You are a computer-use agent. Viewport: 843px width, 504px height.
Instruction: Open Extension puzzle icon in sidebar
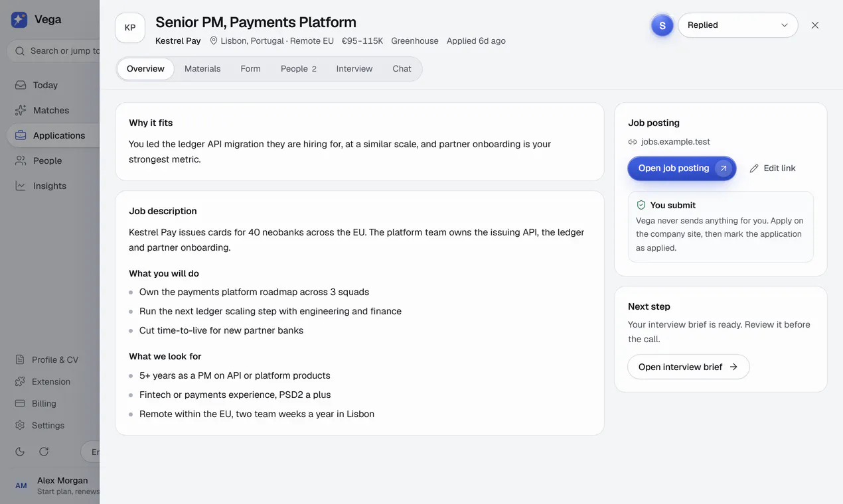(20, 381)
